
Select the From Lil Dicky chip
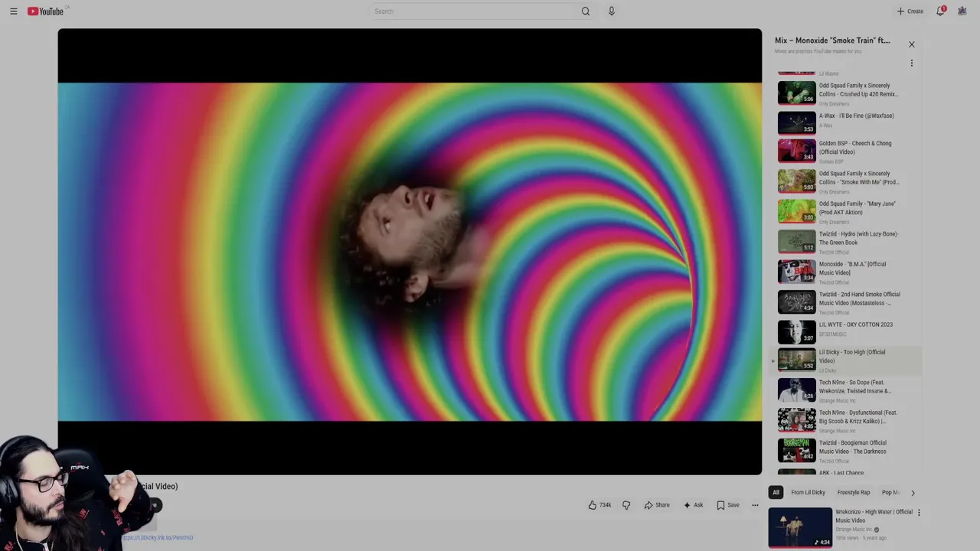point(808,493)
